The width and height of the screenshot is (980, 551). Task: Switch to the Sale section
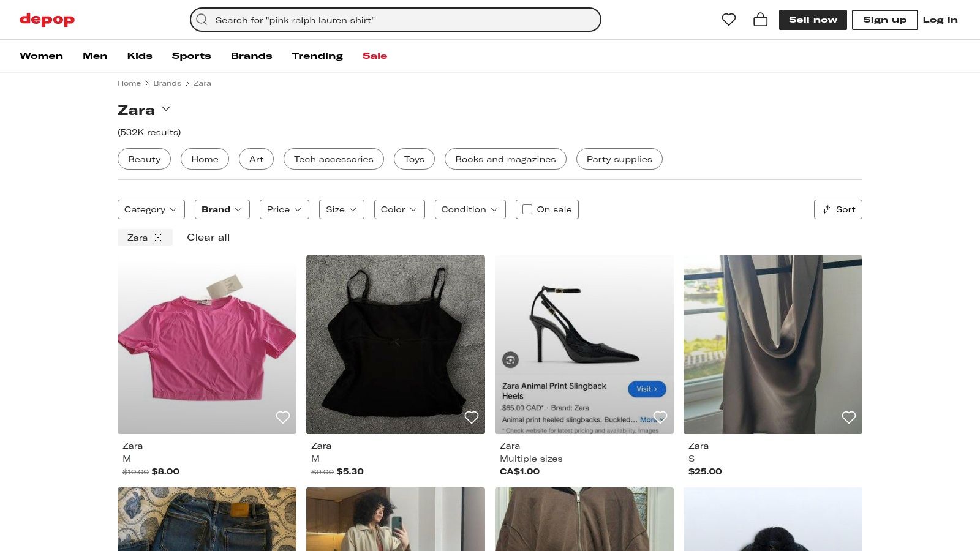point(375,56)
